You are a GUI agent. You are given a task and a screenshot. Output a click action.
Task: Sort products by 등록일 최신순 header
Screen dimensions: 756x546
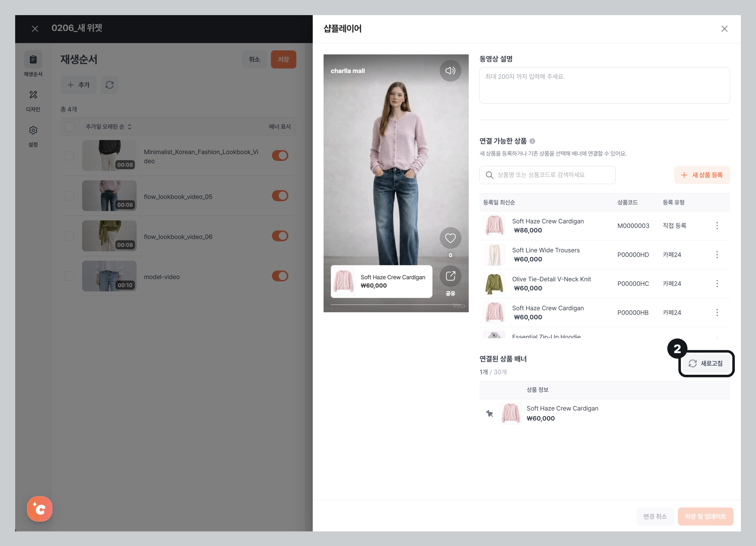tap(499, 202)
